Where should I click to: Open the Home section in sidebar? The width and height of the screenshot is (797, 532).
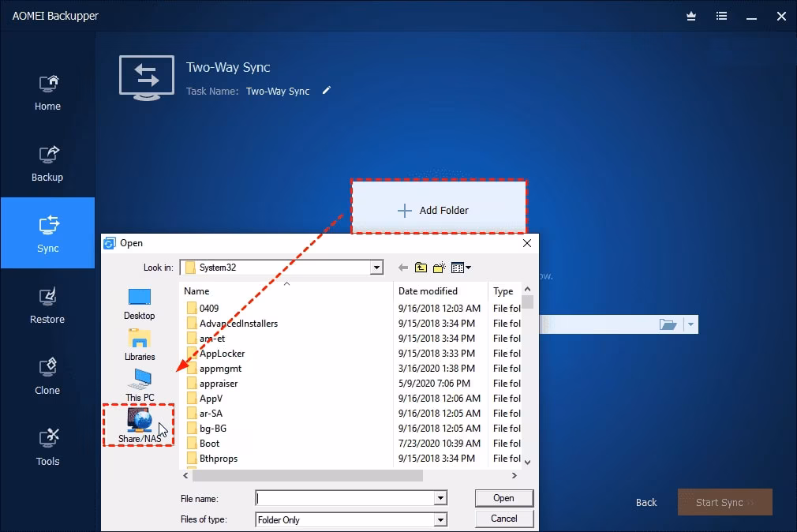click(47, 92)
